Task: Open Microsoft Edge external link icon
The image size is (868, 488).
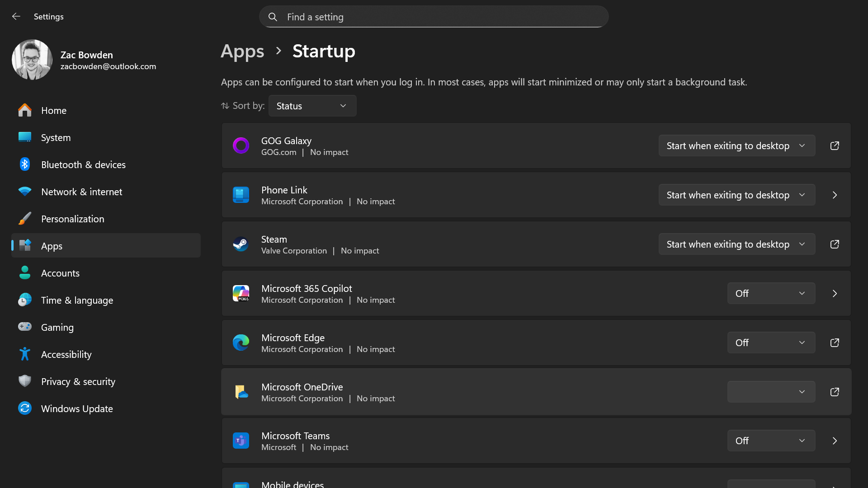Action: (x=835, y=343)
